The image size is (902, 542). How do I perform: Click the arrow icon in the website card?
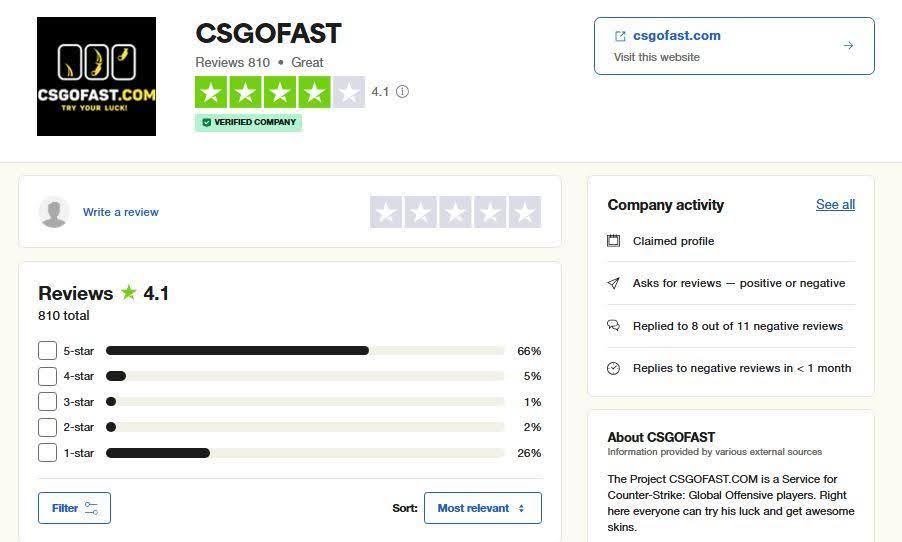pyautogui.click(x=848, y=45)
